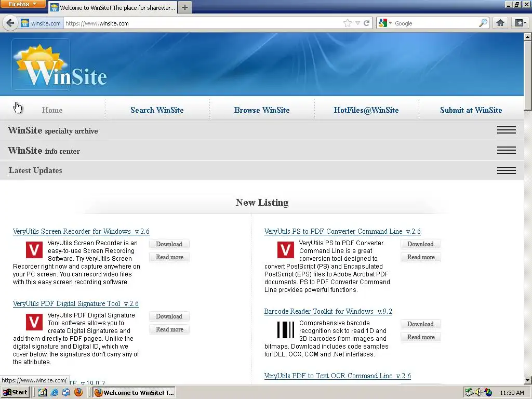Open the bookmarks menu icon

(x=520, y=23)
